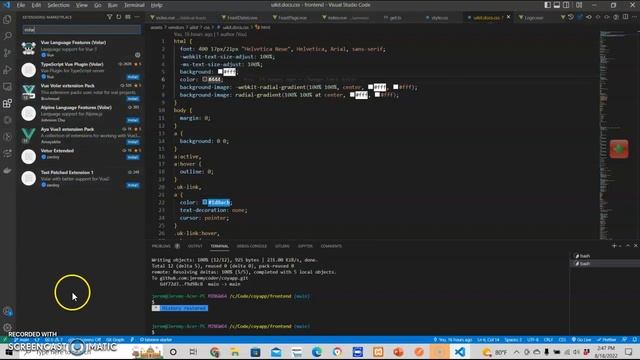Install Vue Volar extension Pack
Screen dimensions: 640x360
click(133, 98)
